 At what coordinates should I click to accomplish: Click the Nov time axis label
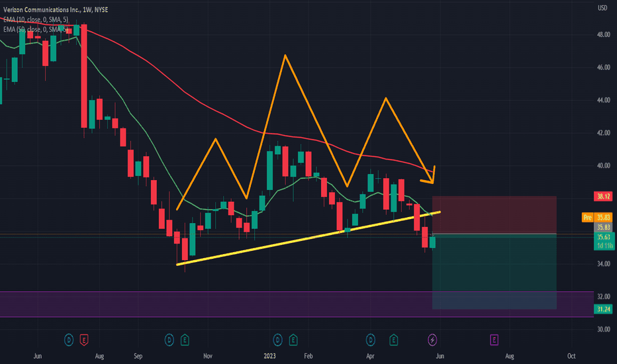click(x=208, y=356)
